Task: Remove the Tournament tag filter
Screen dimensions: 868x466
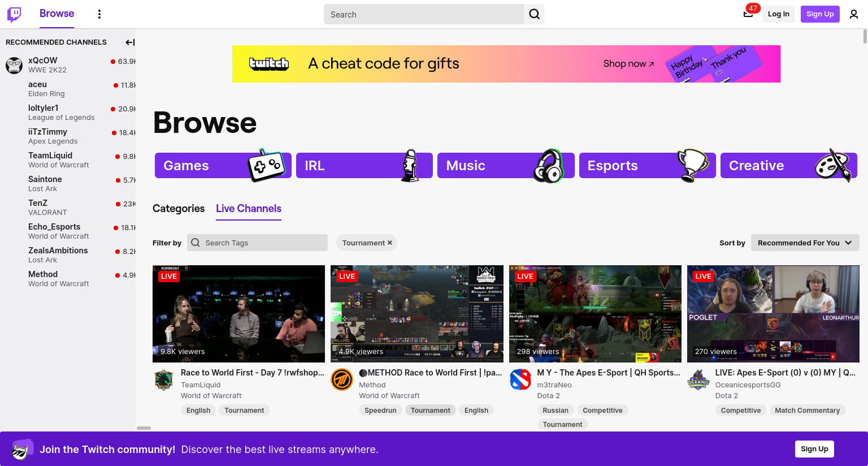Action: click(390, 243)
